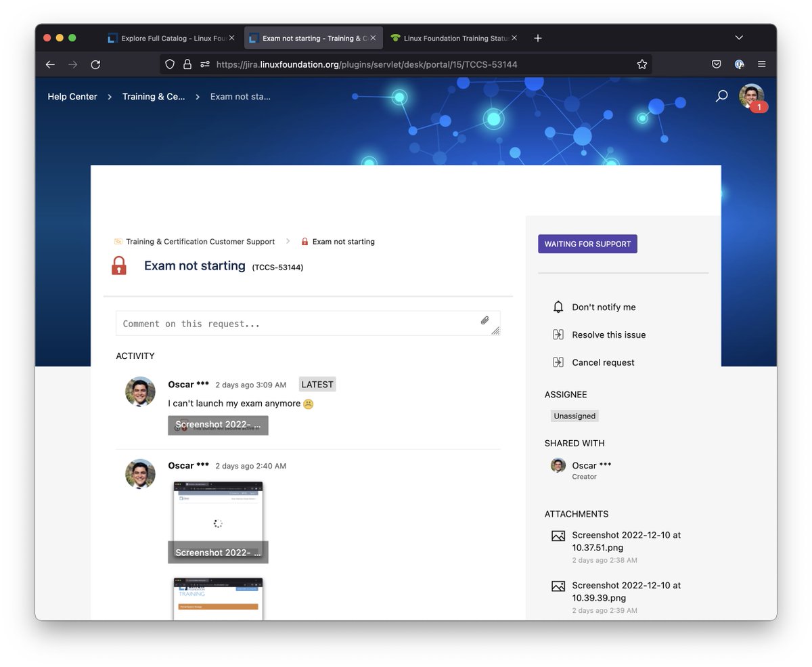Click image icon for 10.39.39.png attachment
The image size is (812, 667).
(x=558, y=586)
